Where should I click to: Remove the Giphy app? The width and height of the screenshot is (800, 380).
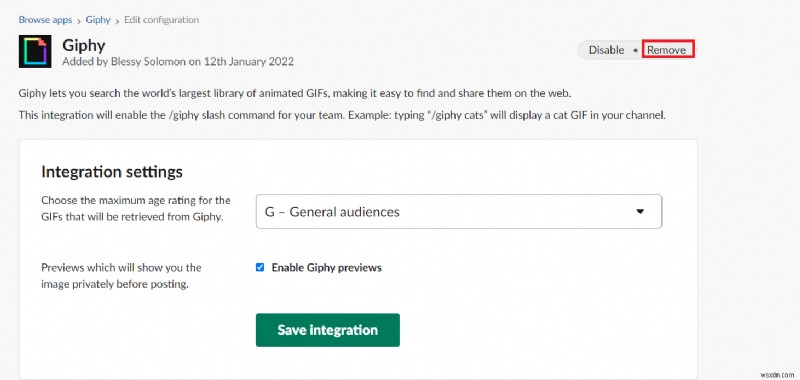click(x=666, y=50)
